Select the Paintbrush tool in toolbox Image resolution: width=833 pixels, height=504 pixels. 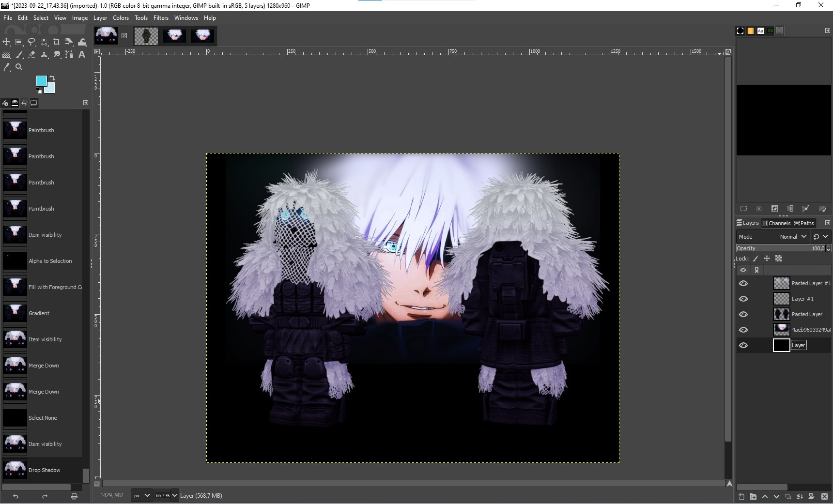click(x=19, y=55)
